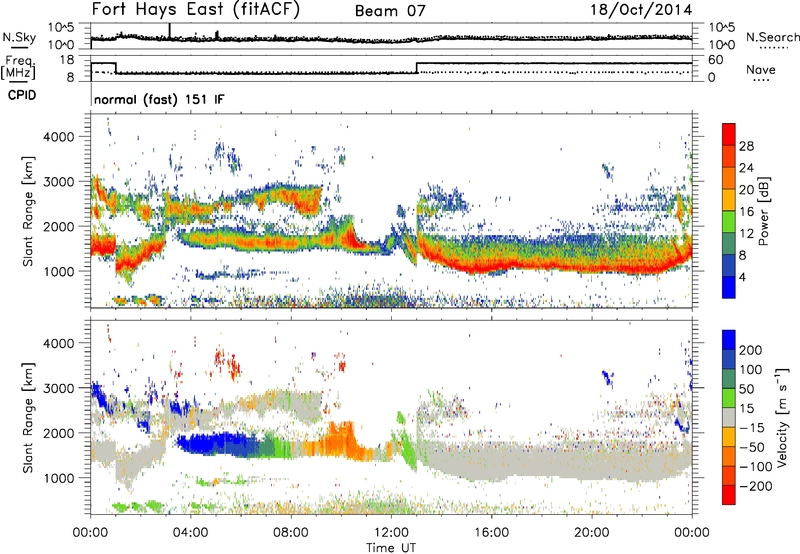Image resolution: width=800 pixels, height=554 pixels.
Task: Click the orange velocity patch near 10:00 UT
Action: click(x=339, y=440)
